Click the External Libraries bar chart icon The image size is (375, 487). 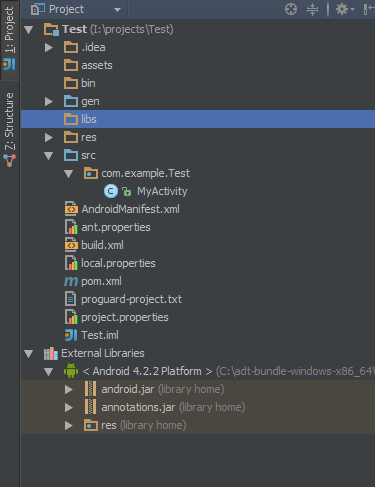[51, 354]
